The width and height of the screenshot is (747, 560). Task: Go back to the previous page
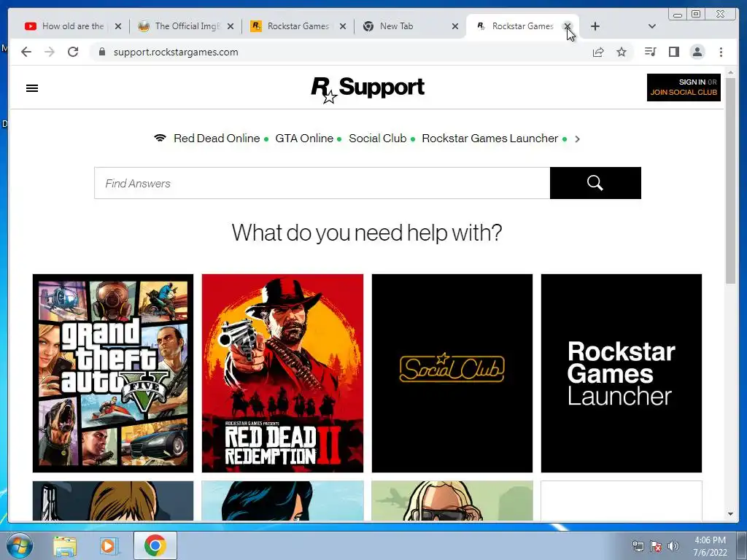pyautogui.click(x=26, y=52)
